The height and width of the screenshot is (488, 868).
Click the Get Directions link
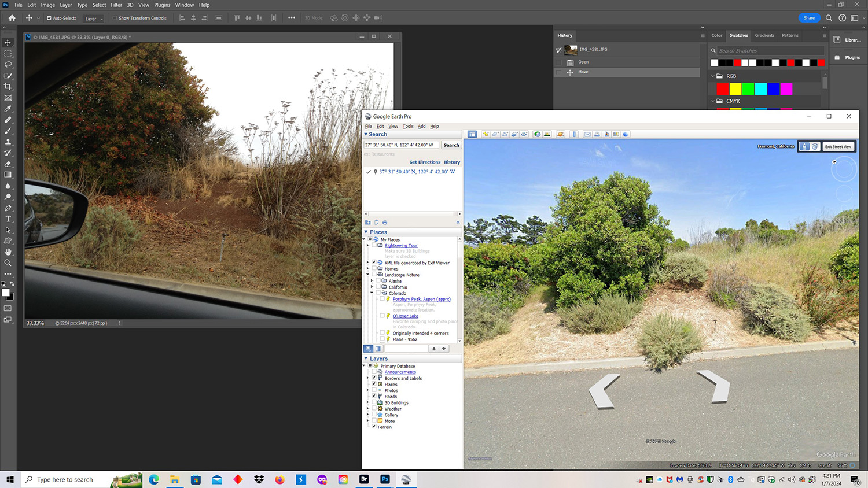[424, 162]
